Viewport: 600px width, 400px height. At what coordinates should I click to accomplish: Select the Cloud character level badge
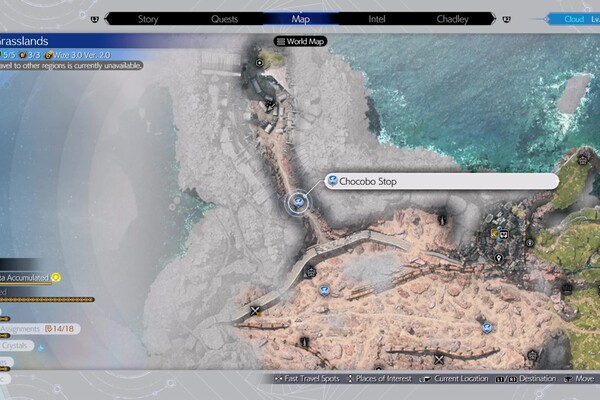pyautogui.click(x=574, y=19)
